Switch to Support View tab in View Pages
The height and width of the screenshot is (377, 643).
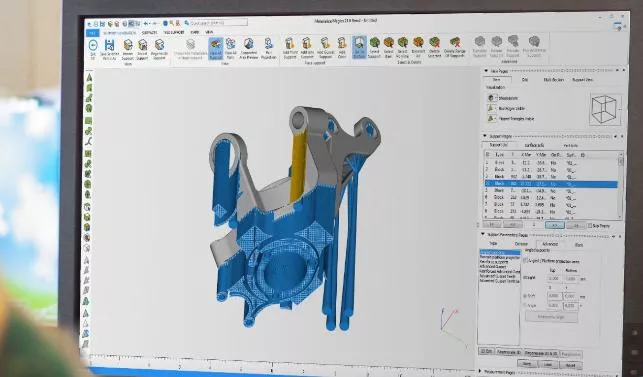pos(582,80)
